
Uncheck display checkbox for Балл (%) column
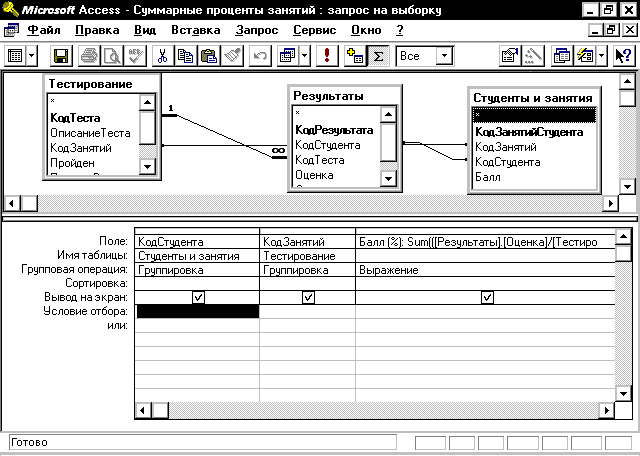(487, 297)
